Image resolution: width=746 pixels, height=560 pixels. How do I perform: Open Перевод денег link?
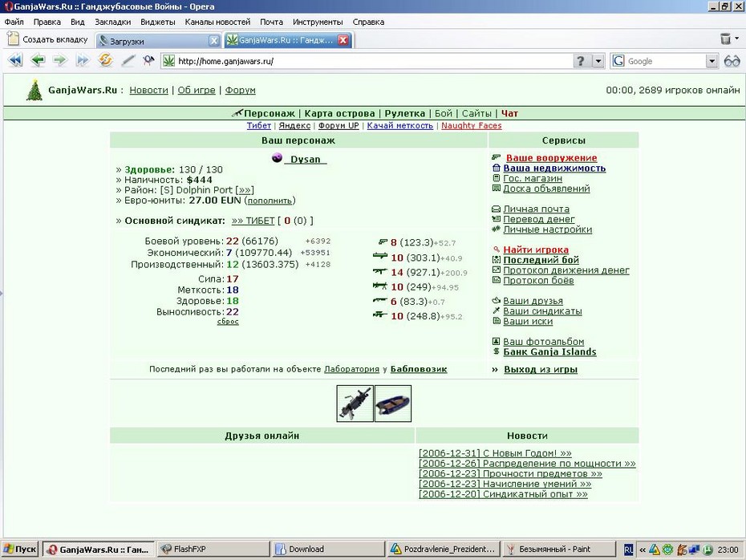539,219
